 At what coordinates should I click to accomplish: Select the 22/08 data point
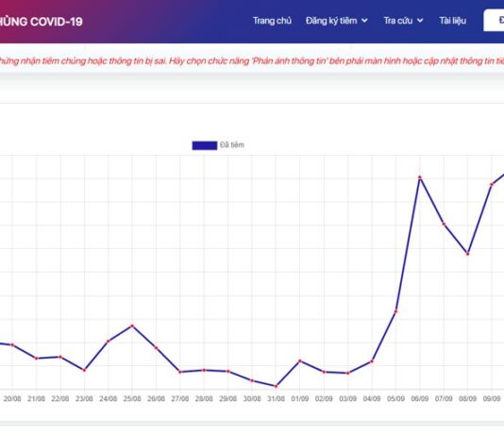[60, 357]
